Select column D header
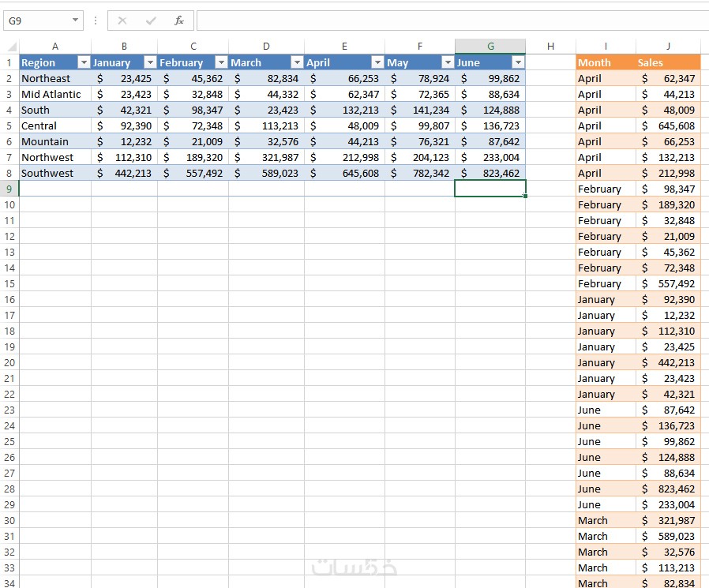Viewport: 709px width, 588px height. (x=266, y=46)
